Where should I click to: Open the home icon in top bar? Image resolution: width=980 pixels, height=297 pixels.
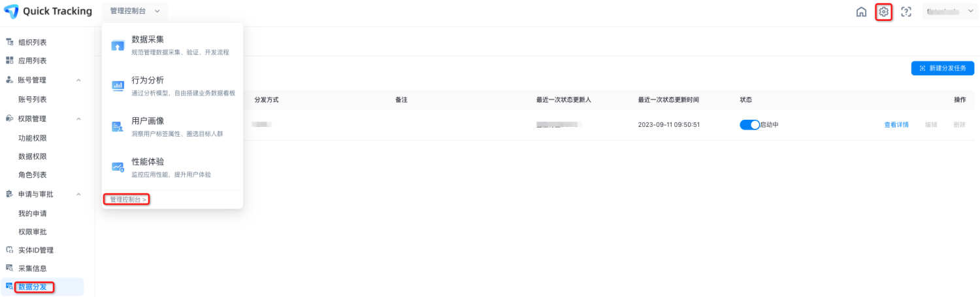(x=861, y=11)
